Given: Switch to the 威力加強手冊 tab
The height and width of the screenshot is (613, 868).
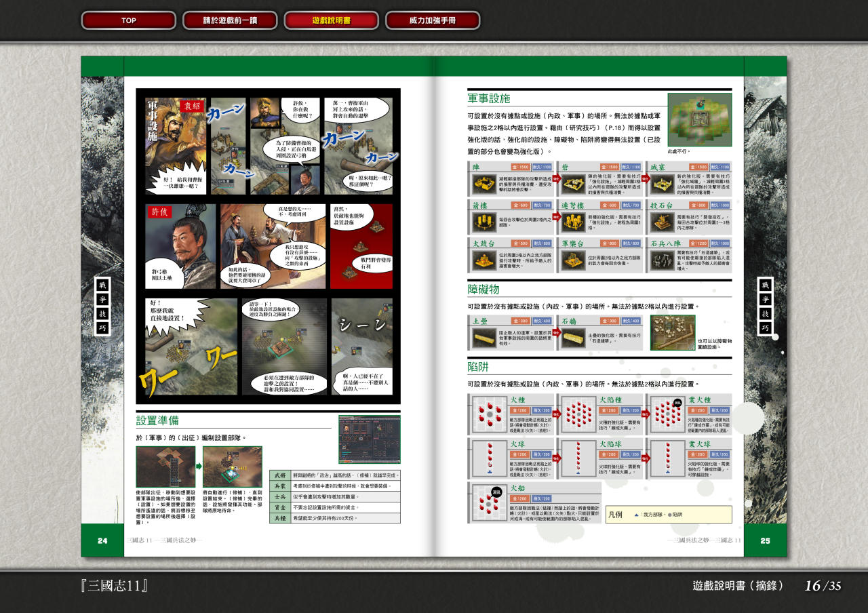Looking at the screenshot, I should [433, 20].
